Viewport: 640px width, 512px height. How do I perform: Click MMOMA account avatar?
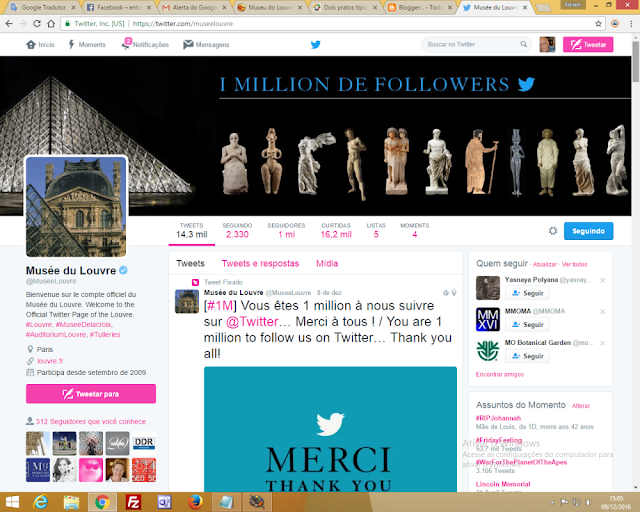[x=488, y=319]
